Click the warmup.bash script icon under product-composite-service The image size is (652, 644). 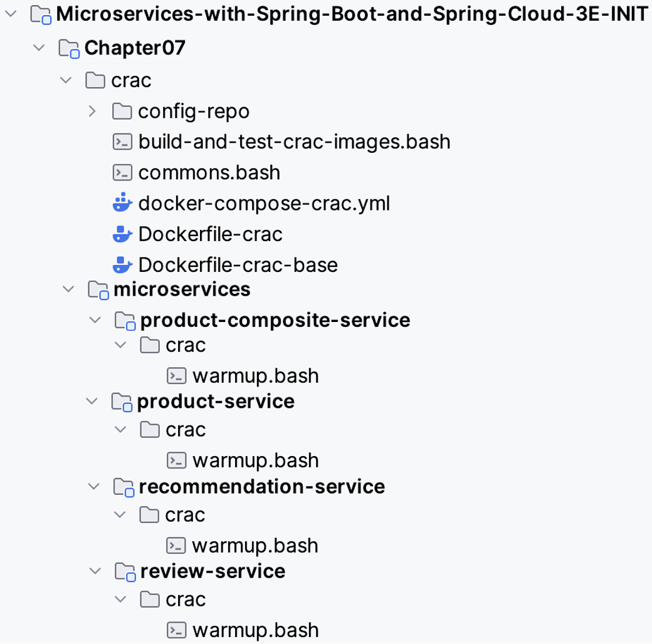point(176,376)
